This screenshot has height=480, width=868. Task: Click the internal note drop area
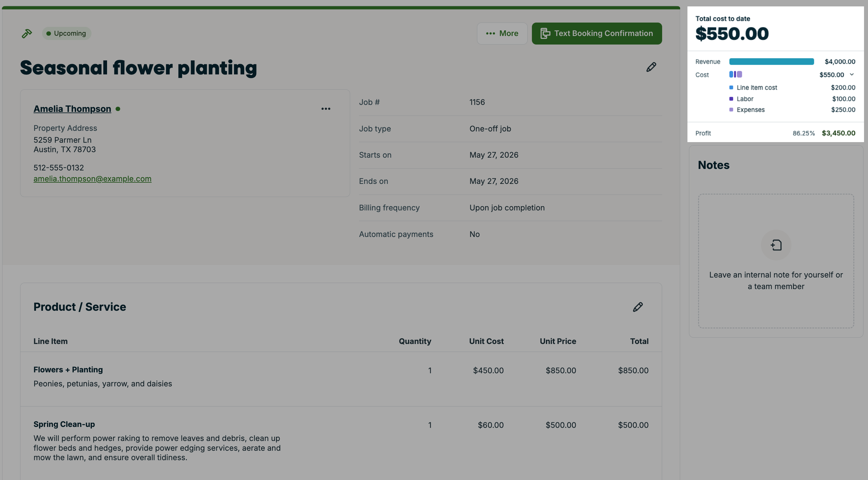click(x=776, y=261)
